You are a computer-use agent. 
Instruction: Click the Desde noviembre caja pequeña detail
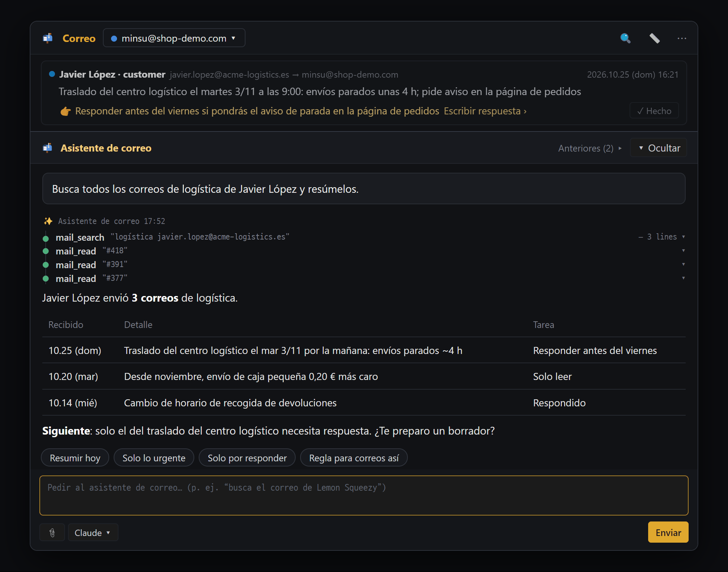[251, 377]
